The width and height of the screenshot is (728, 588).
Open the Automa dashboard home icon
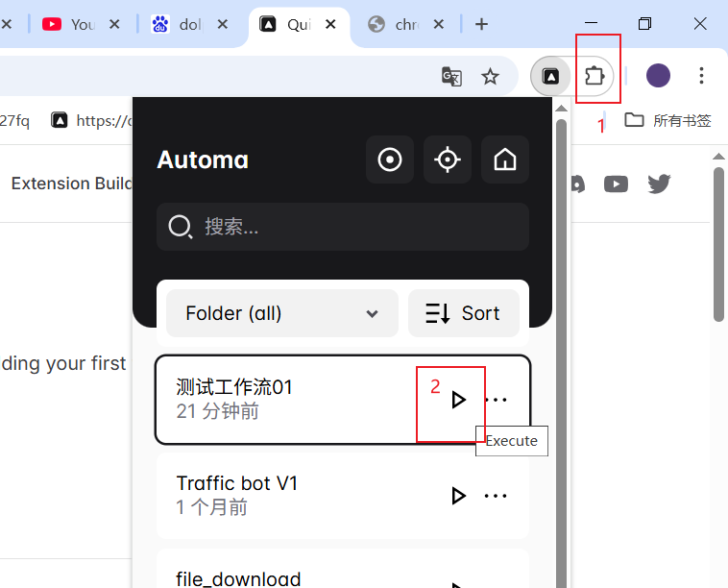pos(504,159)
